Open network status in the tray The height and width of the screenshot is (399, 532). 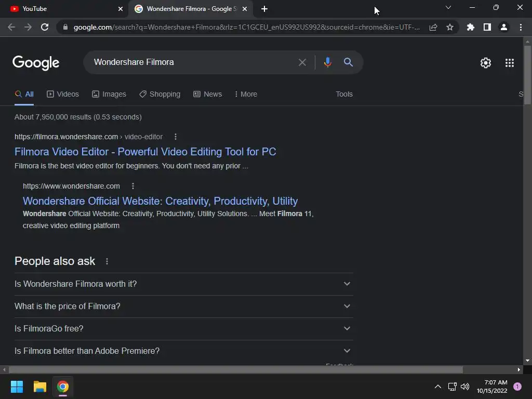tap(452, 387)
